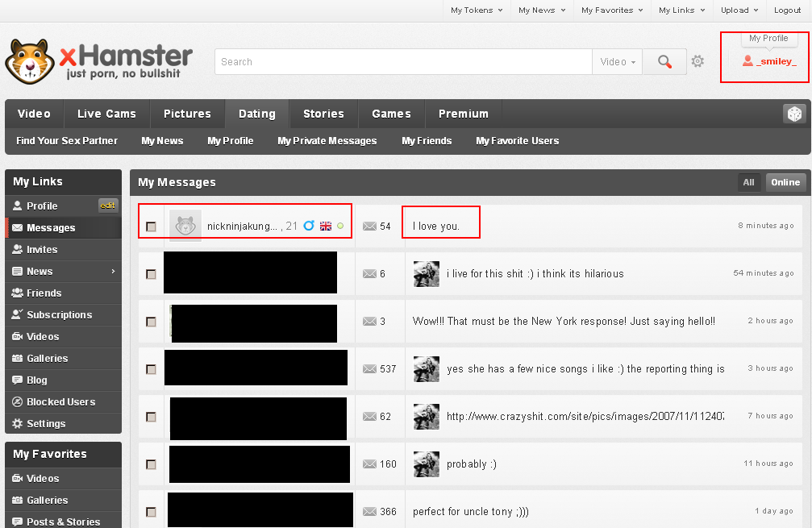Image resolution: width=812 pixels, height=528 pixels.
Task: Open Galleries under My Links
Action: pos(63,358)
